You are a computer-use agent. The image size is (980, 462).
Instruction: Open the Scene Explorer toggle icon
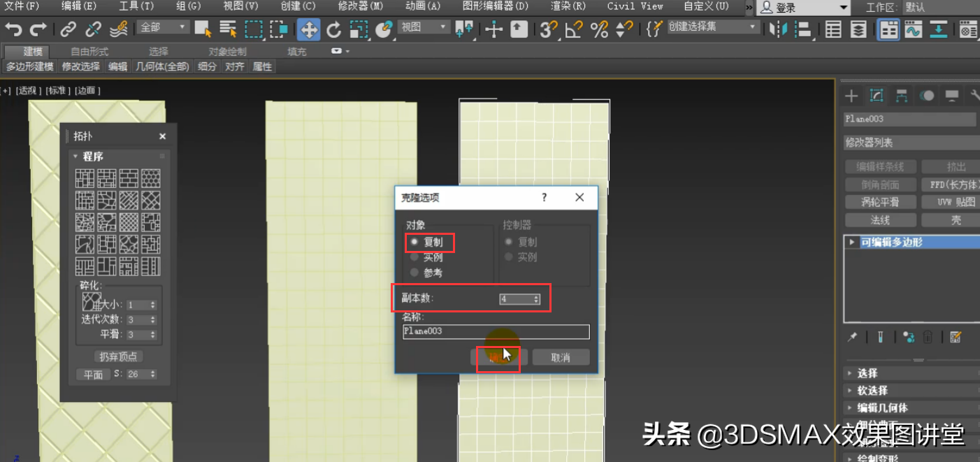(833, 29)
